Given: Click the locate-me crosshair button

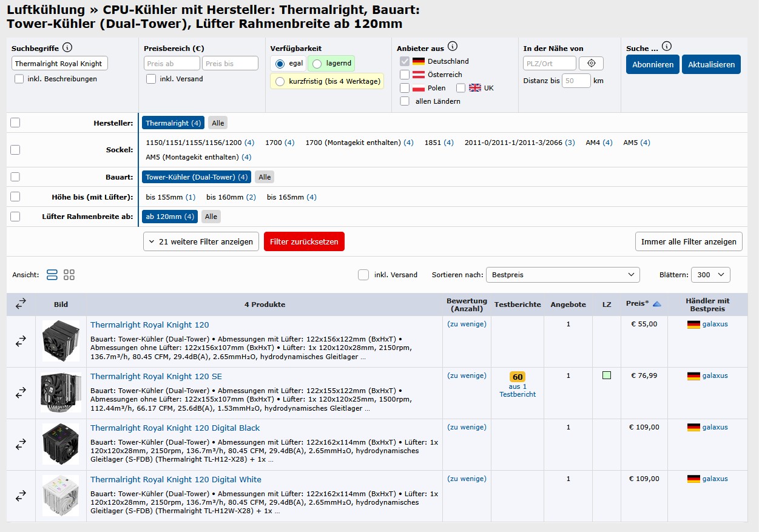Looking at the screenshot, I should coord(592,63).
